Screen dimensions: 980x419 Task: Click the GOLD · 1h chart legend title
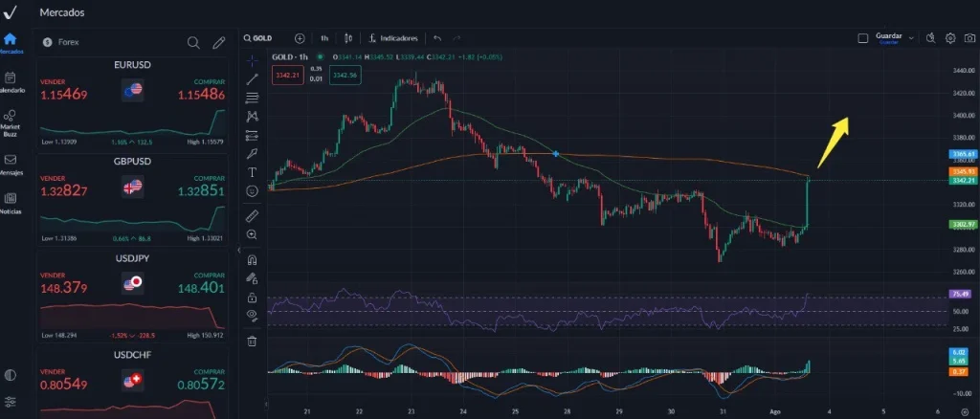pyautogui.click(x=290, y=56)
